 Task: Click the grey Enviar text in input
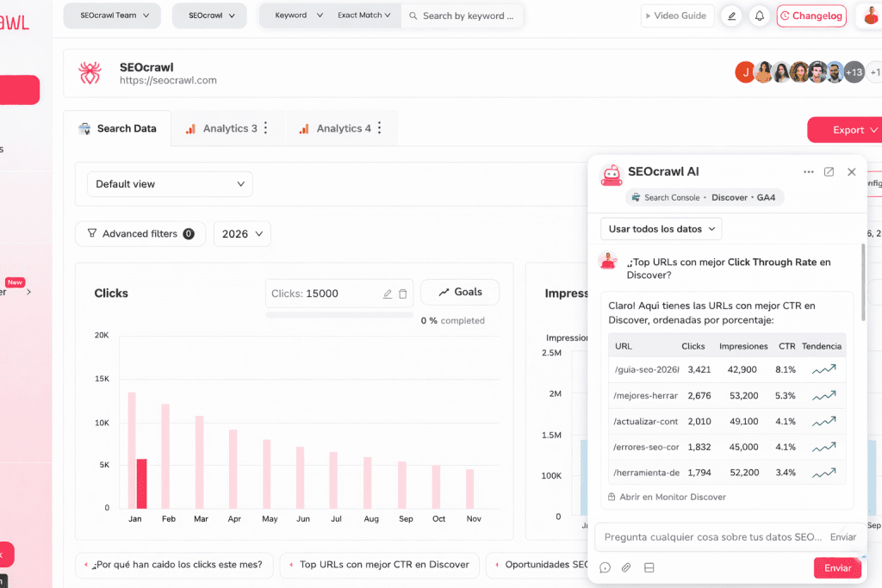coord(842,537)
